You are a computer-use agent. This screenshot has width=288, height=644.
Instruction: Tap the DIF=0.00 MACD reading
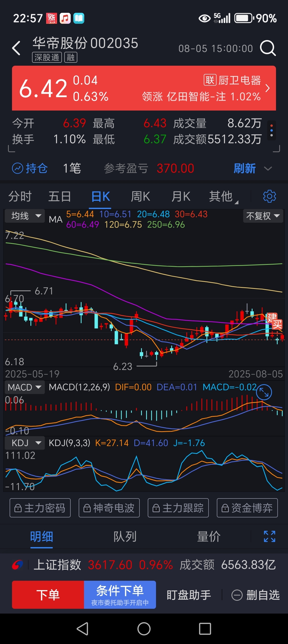[x=133, y=387]
